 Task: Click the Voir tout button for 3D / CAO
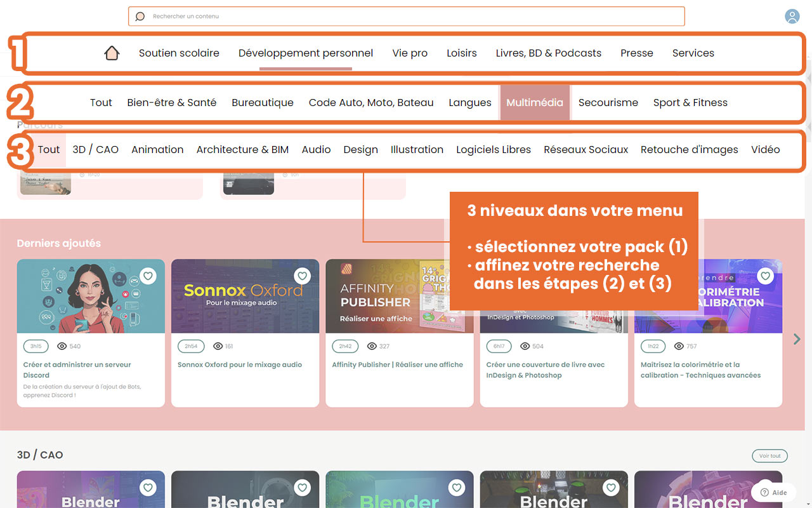click(x=769, y=455)
